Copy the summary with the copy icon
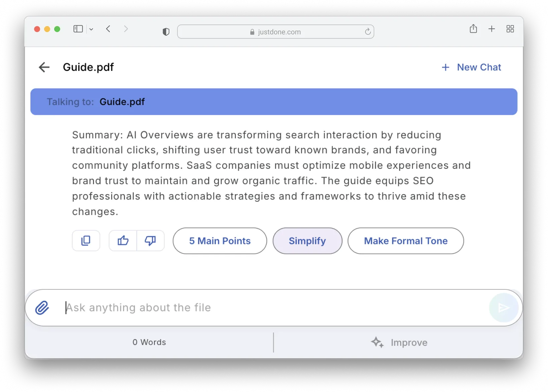 (86, 241)
